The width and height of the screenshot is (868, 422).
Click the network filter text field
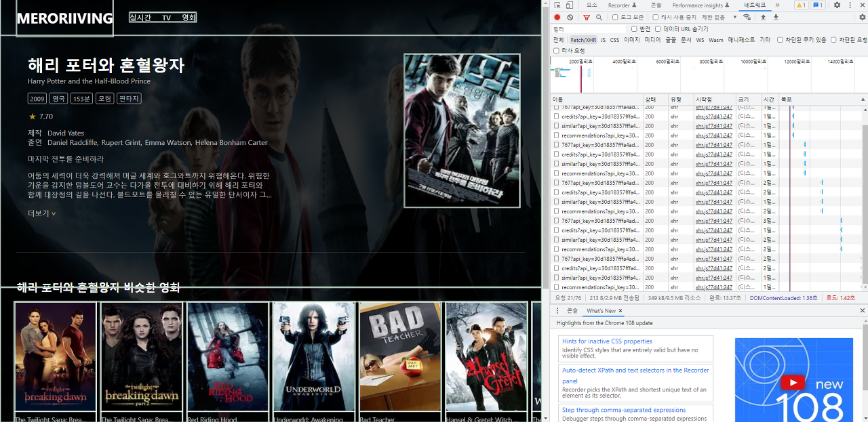[589, 29]
